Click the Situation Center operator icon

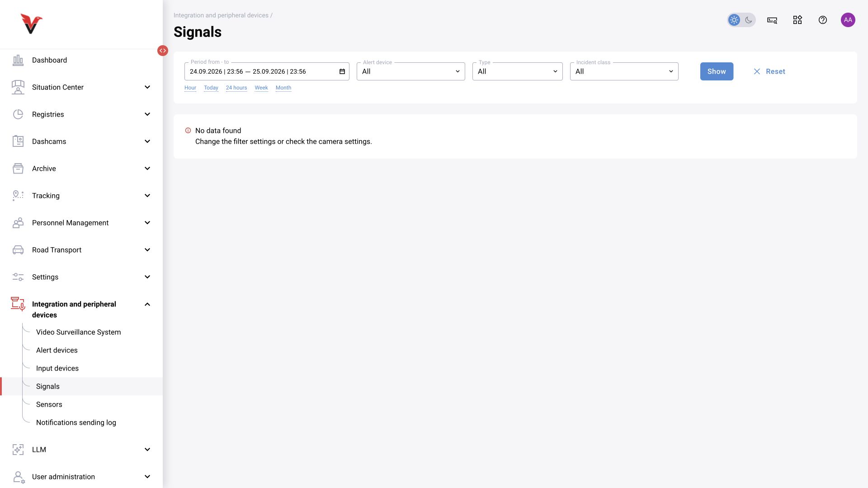tap(18, 87)
